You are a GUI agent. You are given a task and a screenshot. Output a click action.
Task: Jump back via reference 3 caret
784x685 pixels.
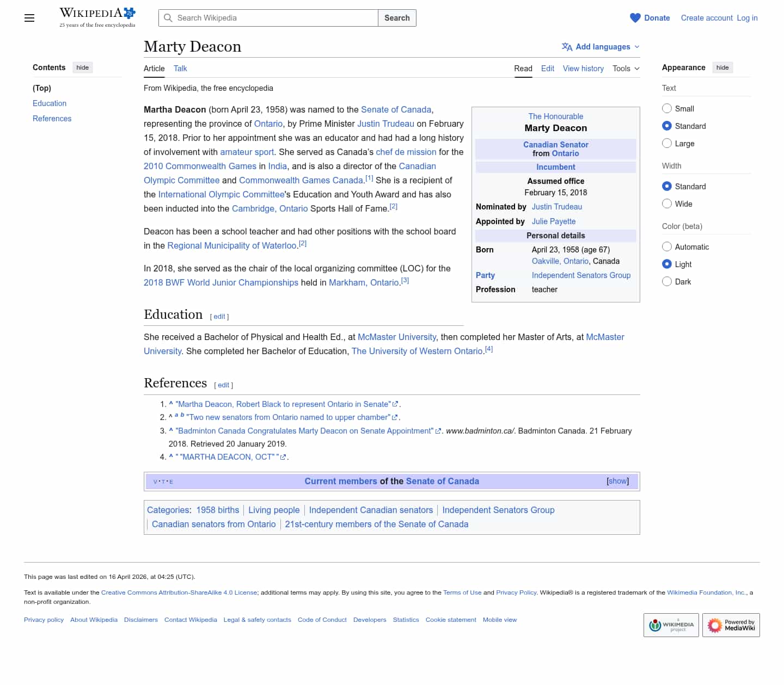click(171, 430)
